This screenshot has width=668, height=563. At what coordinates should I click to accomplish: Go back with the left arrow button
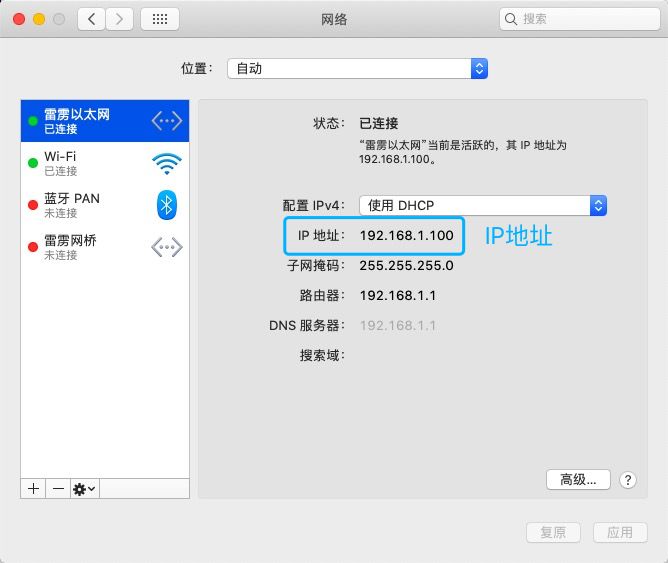pos(91,19)
